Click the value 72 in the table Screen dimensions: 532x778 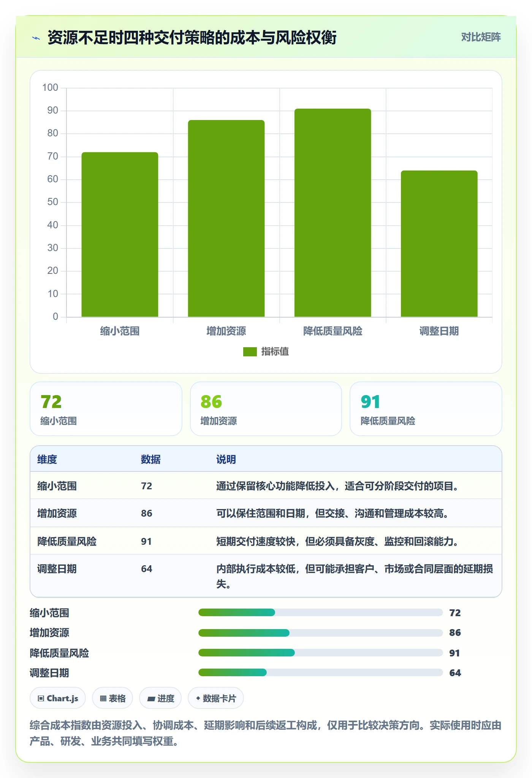pos(147,486)
